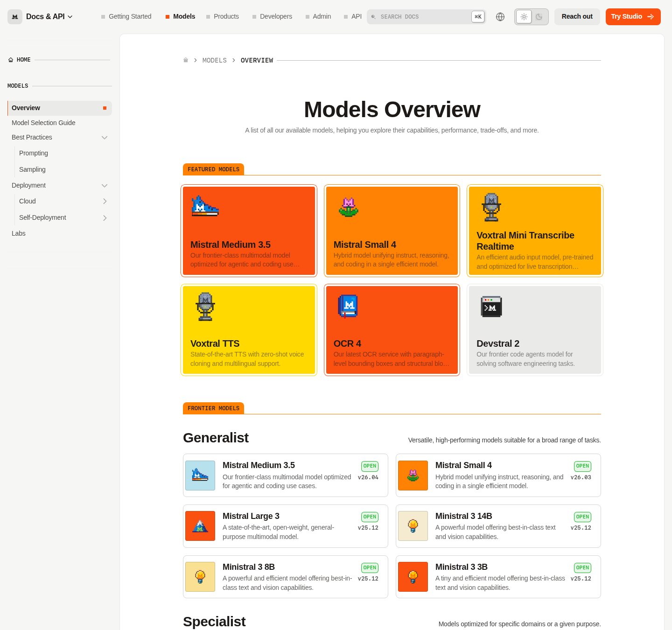The image size is (672, 630).
Task: Click the book icon on OCR 4 card
Action: (x=348, y=306)
